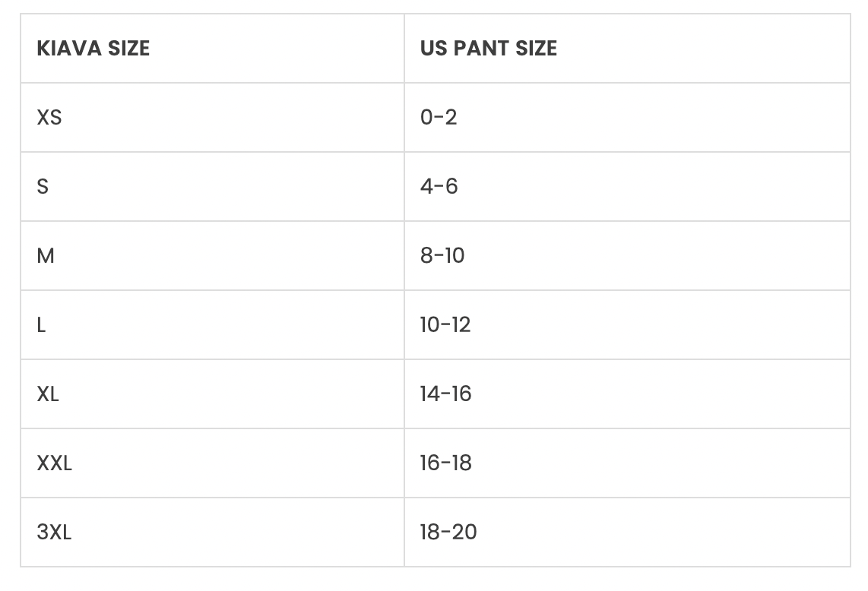The width and height of the screenshot is (868, 591).
Task: Click the 14-16 pant size value
Action: [445, 394]
